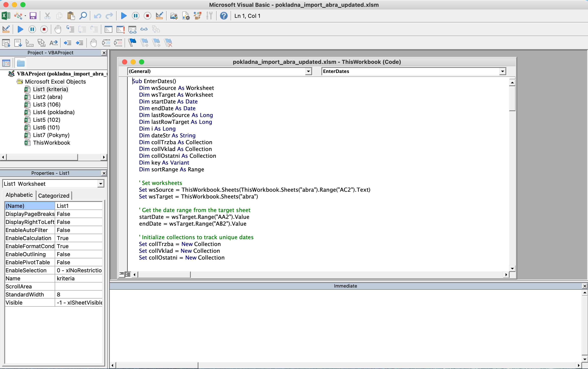Click the (Name) property value List1
Screen dimensions: 588x369
tap(79, 206)
